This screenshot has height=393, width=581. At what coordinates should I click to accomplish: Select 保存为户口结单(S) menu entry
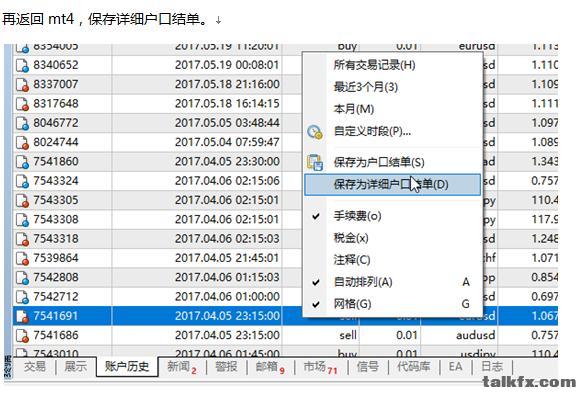click(x=392, y=162)
